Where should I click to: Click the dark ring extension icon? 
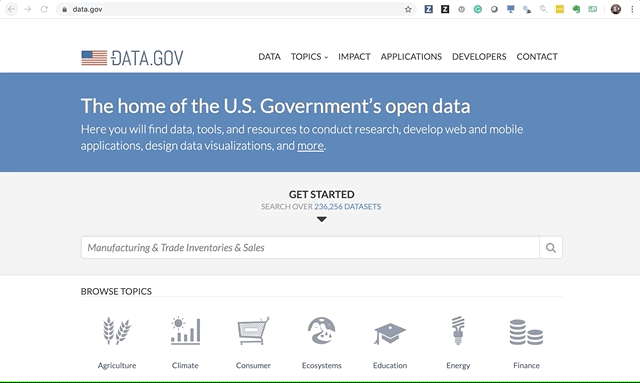point(494,9)
